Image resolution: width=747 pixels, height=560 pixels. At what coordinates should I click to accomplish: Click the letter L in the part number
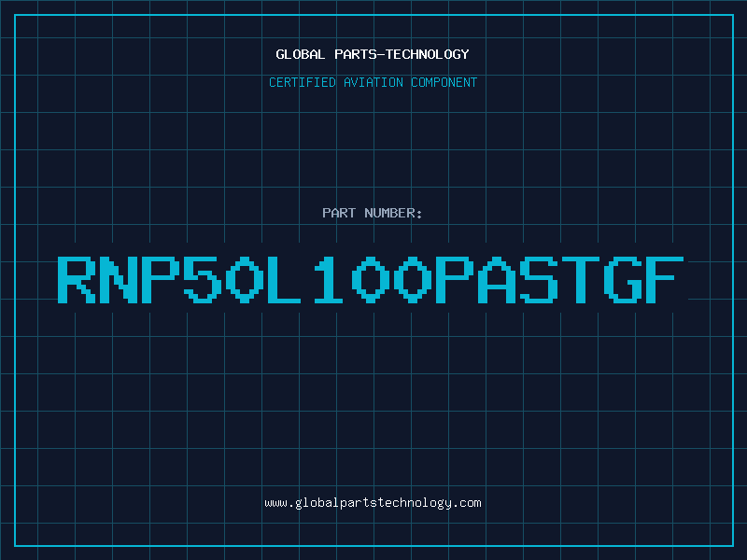pyautogui.click(x=288, y=279)
